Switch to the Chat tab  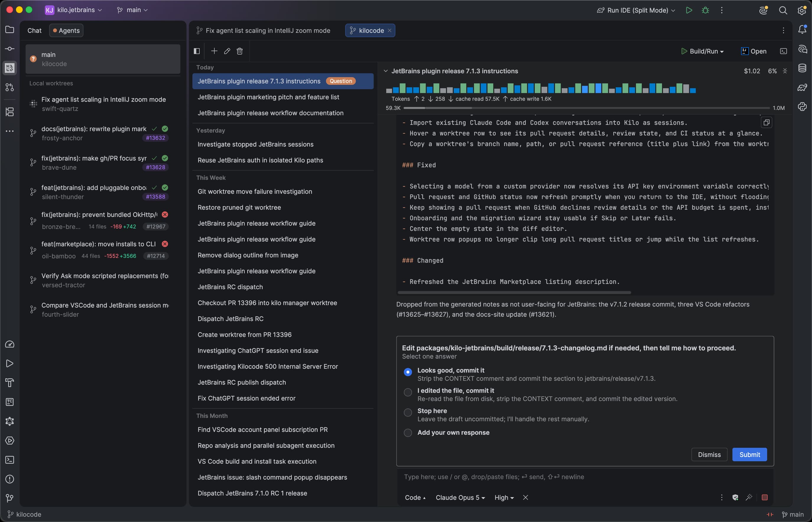tap(34, 30)
